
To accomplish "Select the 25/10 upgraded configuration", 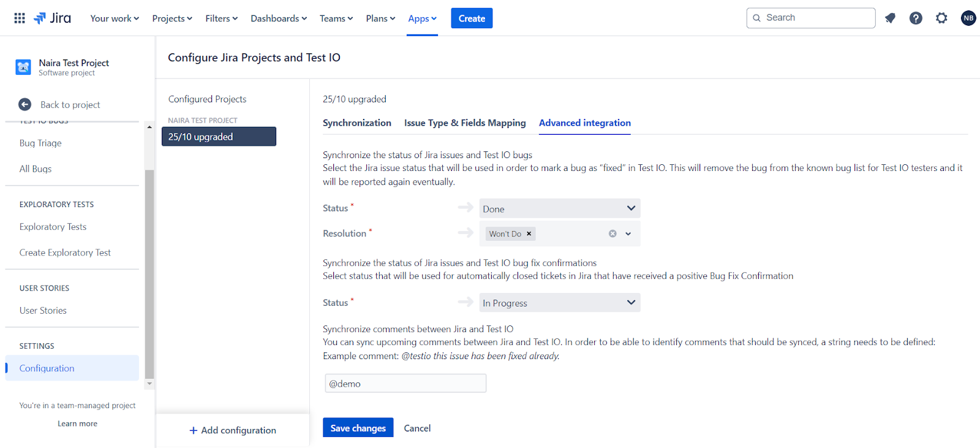I will (x=219, y=137).
